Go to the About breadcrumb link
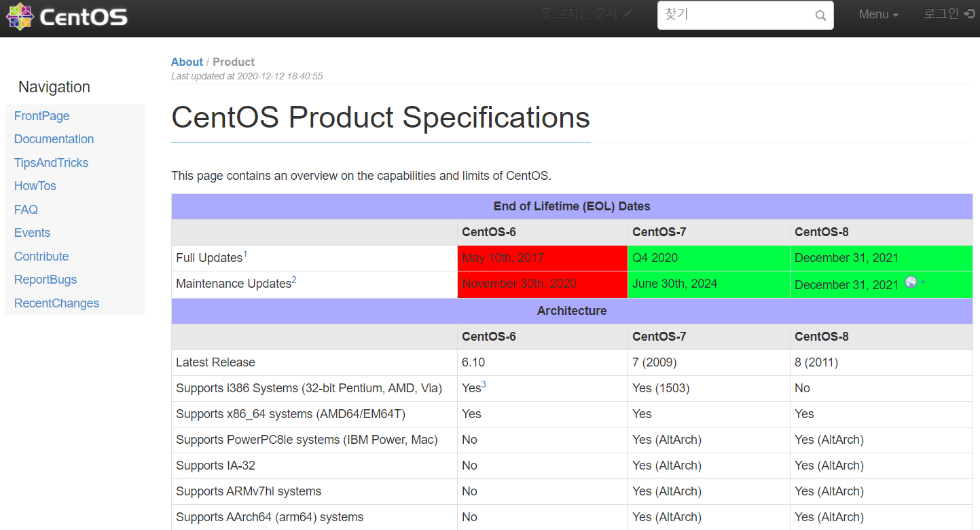This screenshot has width=980, height=530. click(x=187, y=62)
